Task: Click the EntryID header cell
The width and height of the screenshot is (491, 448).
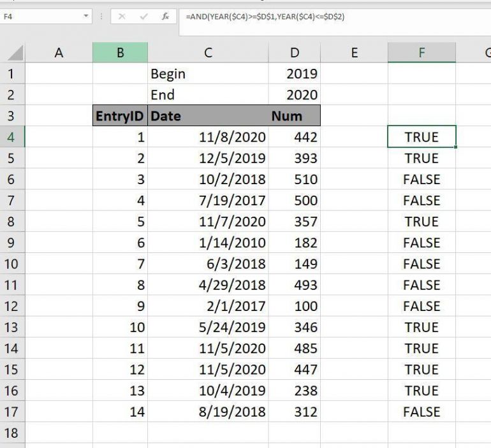Action: [x=120, y=116]
